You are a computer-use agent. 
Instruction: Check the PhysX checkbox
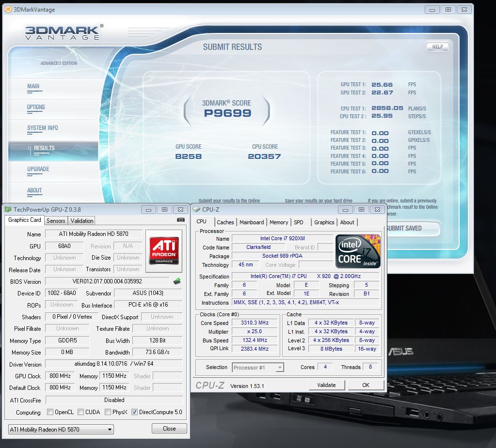108,412
